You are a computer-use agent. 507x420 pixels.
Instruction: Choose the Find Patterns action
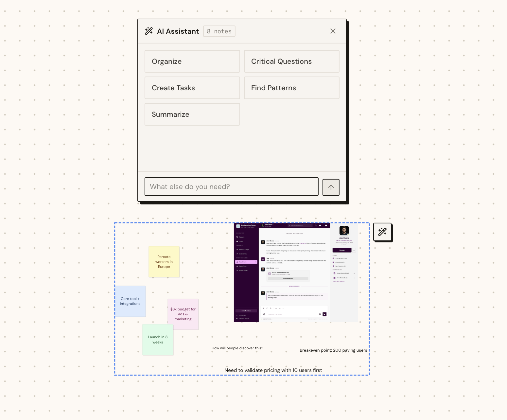tap(292, 88)
